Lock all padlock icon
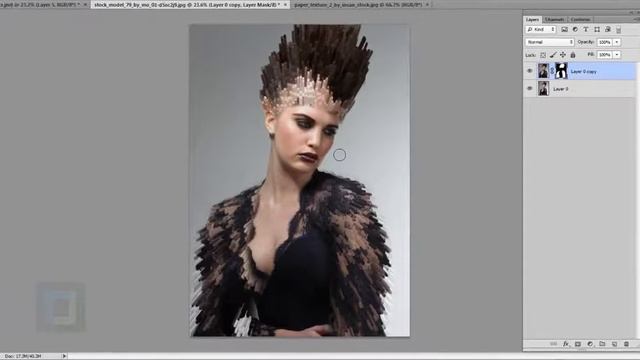Viewport: 640px width, 360px height. click(x=573, y=55)
